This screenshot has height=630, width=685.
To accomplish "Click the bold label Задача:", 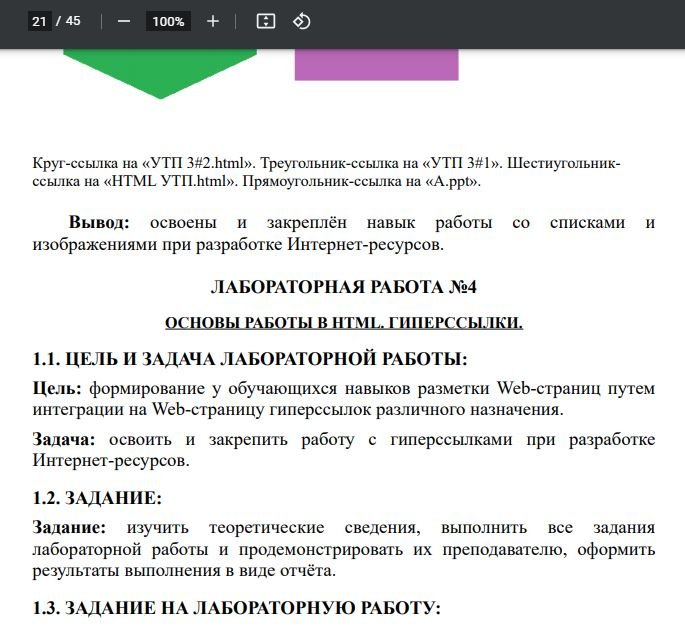I will pyautogui.click(x=65, y=440).
